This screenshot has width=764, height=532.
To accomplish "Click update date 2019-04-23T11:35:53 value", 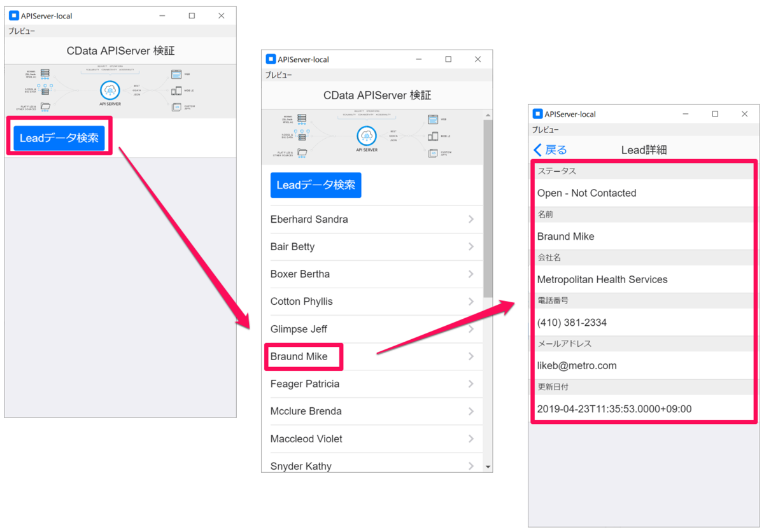I will pyautogui.click(x=614, y=409).
